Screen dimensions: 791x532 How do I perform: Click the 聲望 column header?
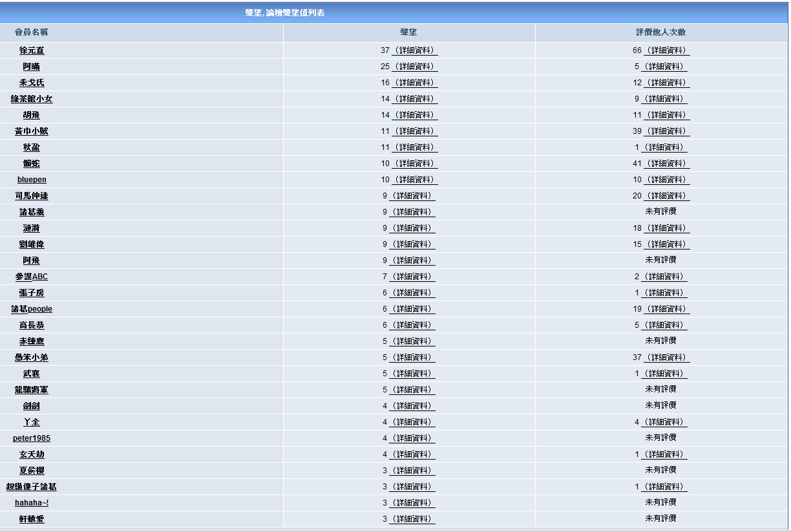[x=408, y=32]
